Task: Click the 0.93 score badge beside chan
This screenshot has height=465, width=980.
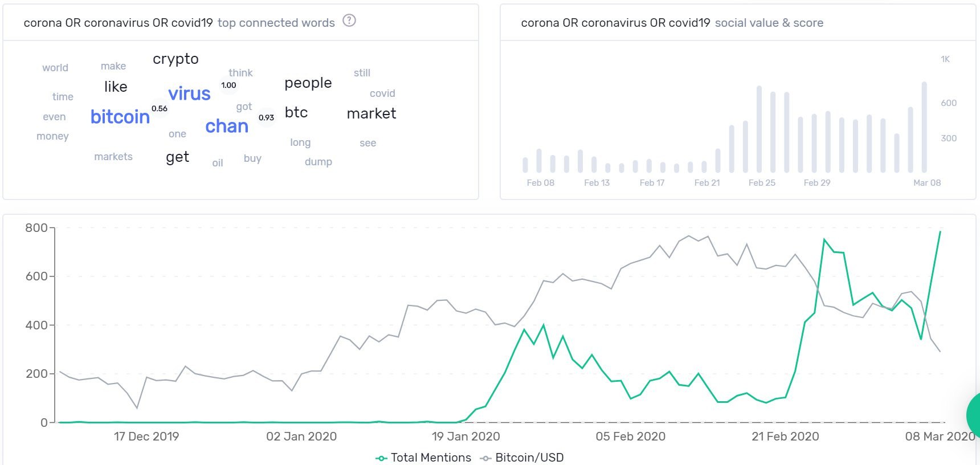Action: (x=266, y=117)
